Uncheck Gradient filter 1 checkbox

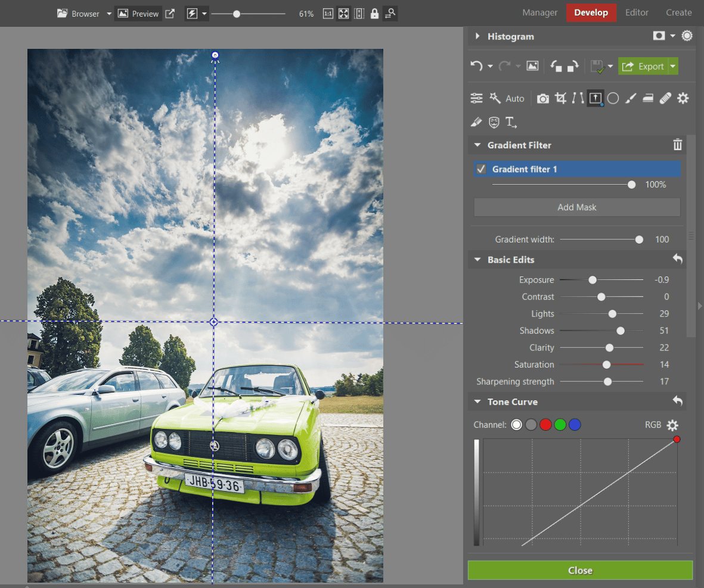(481, 169)
